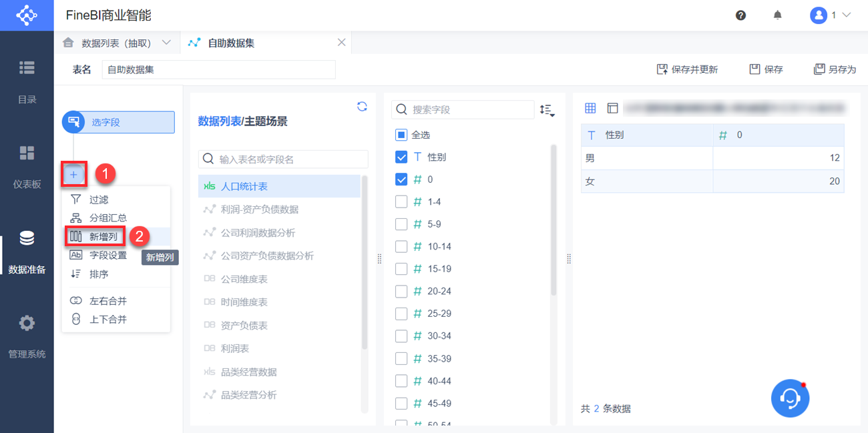868x433 pixels.
Task: Open the help question mark icon
Action: 740,15
